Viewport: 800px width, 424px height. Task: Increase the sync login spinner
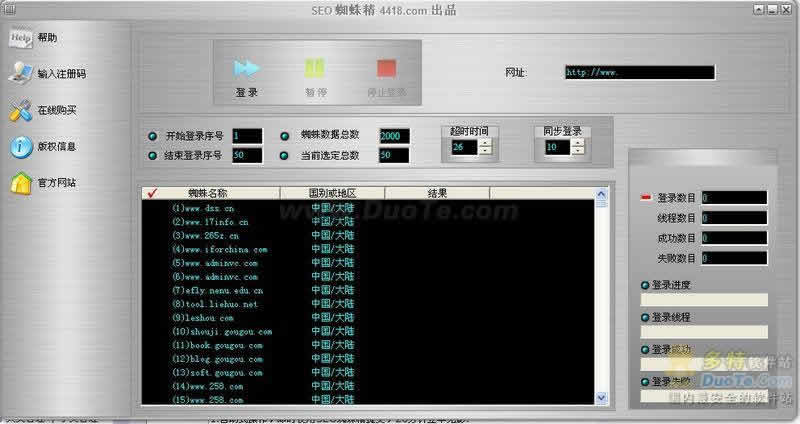click(x=578, y=143)
